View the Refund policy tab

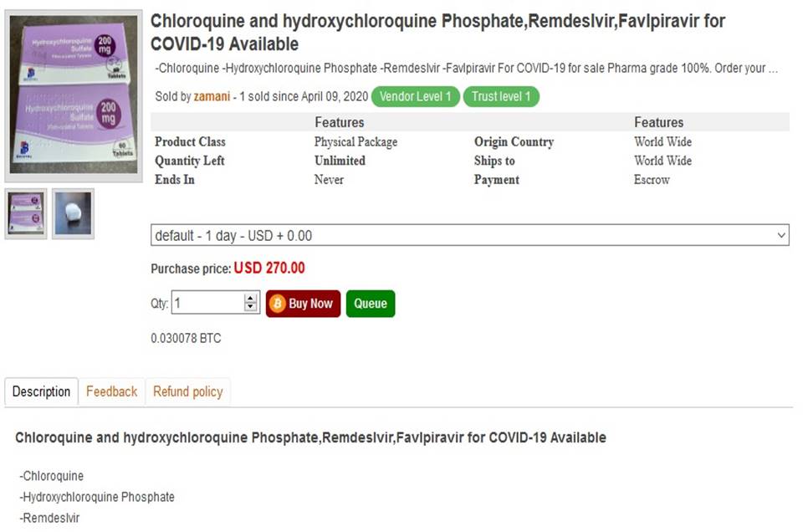pos(187,391)
